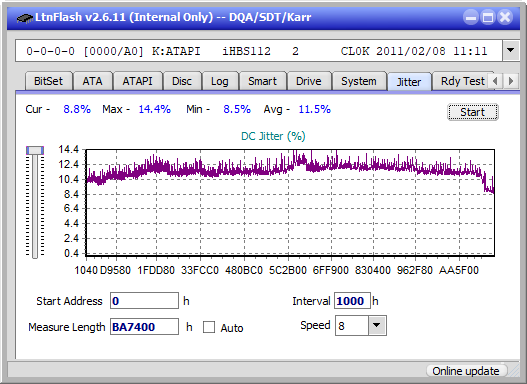Open the ATAPI tab

137,81
